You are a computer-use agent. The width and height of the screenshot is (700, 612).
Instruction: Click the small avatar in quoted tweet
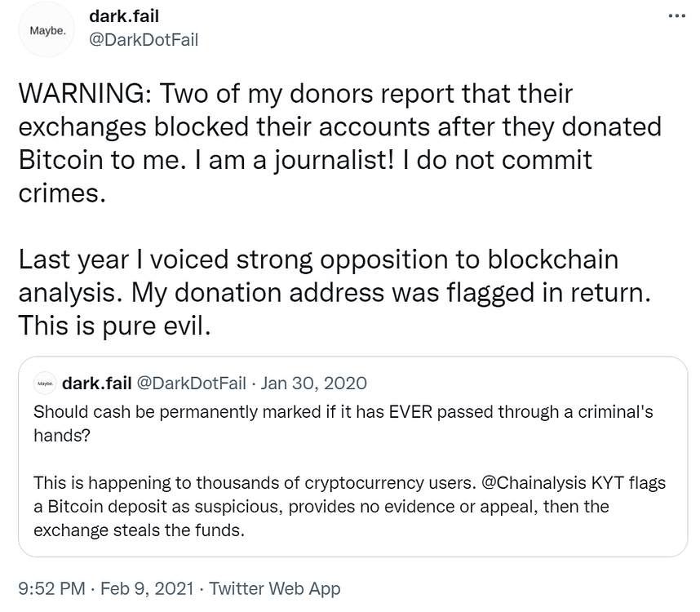coord(43,384)
